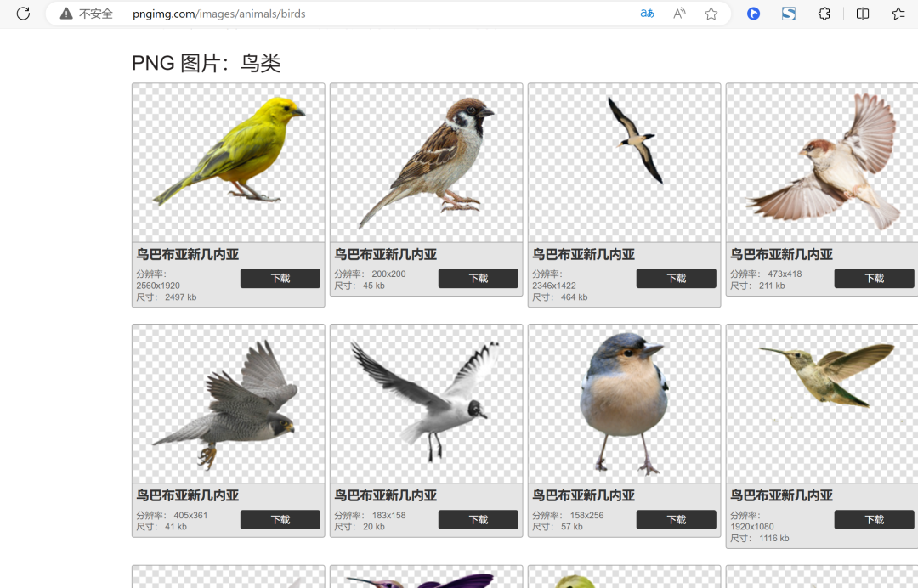Download the 473x418 flying sparrow image
Screen dimensions: 918x588
874,279
